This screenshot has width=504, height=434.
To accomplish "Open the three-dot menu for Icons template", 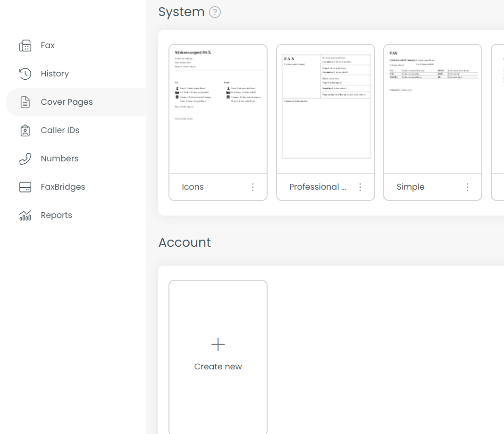I will [x=253, y=187].
